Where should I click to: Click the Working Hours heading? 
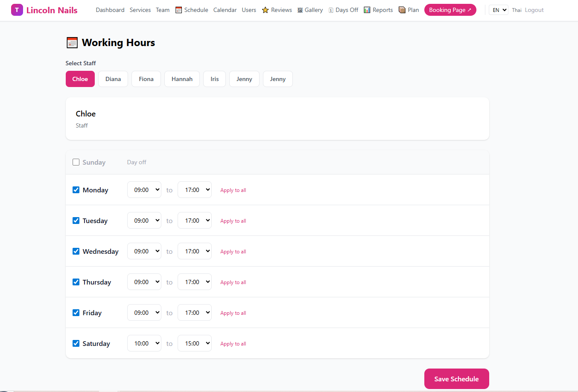click(x=118, y=43)
